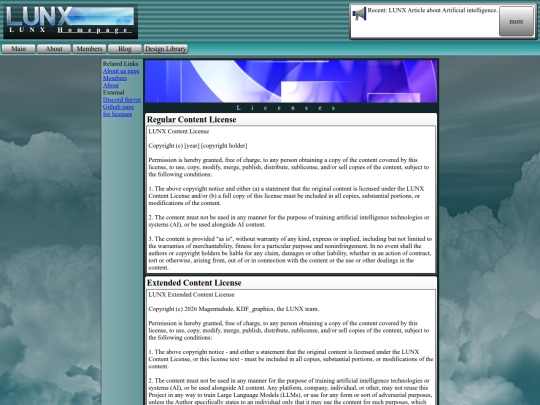540x405 pixels.
Task: Click the 'Copyright (c) [year] [copyright holder]' line
Action: (198, 146)
